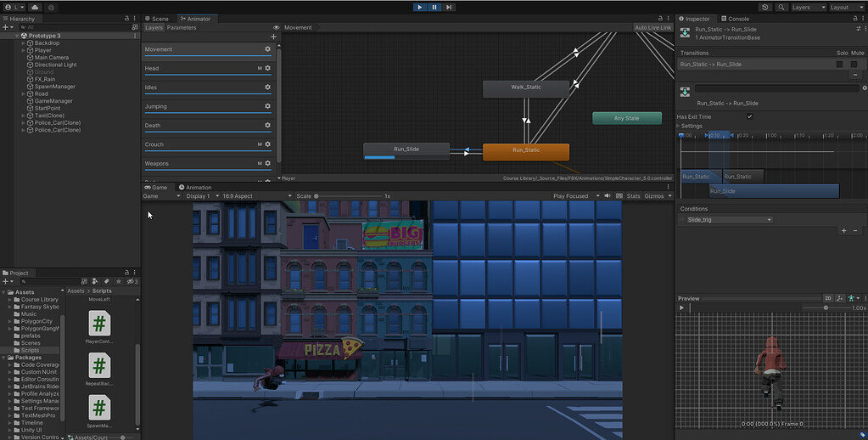Click the Stats button in Game view
This screenshot has height=440, width=868.
click(633, 196)
